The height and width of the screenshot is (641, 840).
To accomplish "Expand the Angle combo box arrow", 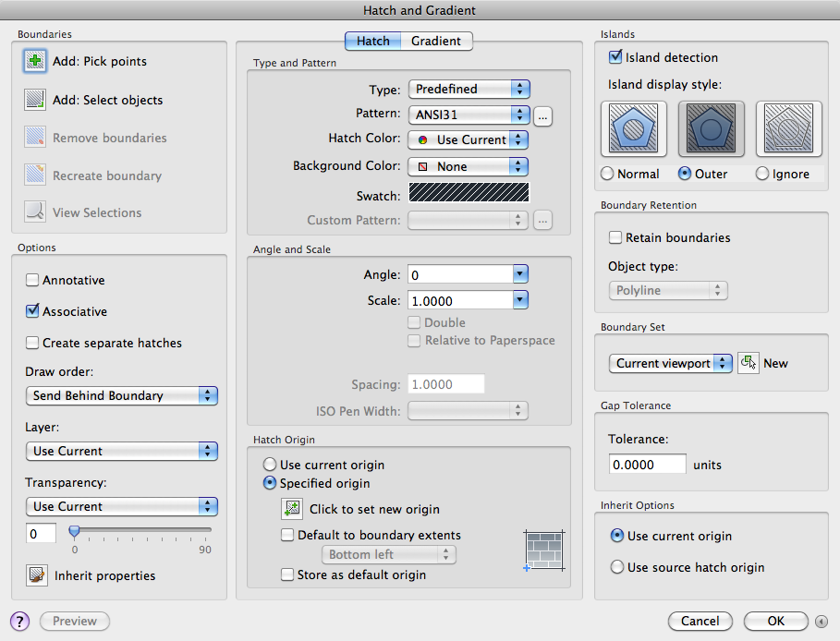I will [520, 274].
